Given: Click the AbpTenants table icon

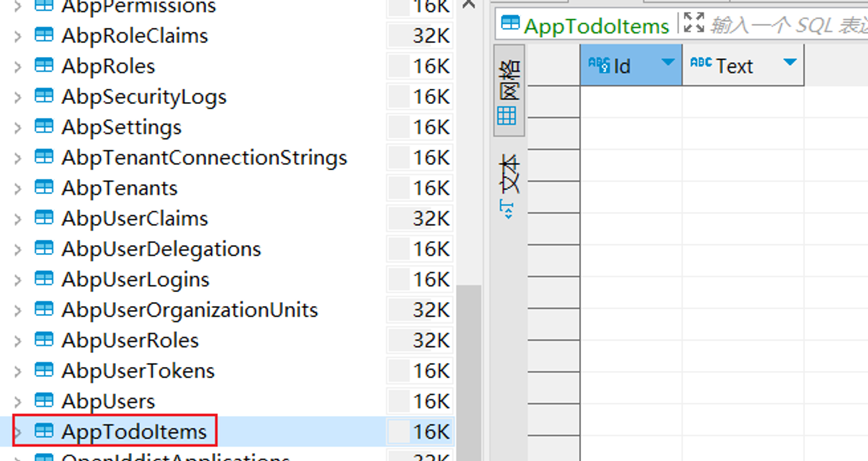Looking at the screenshot, I should point(44,188).
